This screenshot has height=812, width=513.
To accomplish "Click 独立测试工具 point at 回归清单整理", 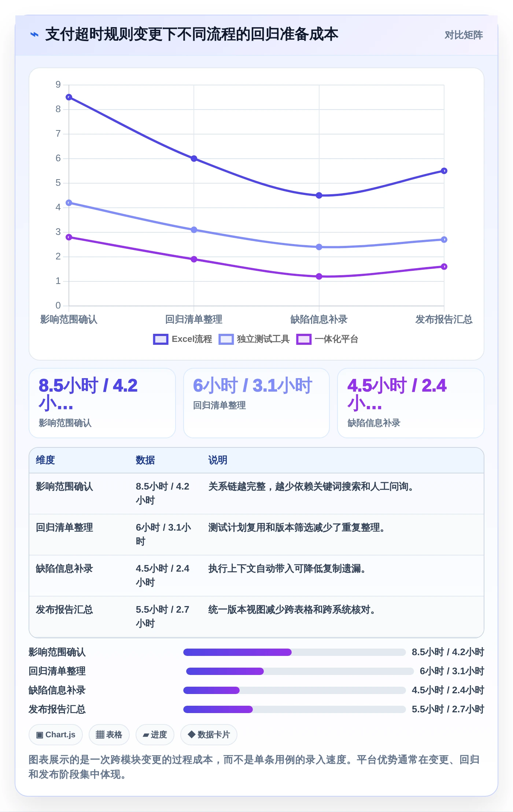I will (194, 230).
